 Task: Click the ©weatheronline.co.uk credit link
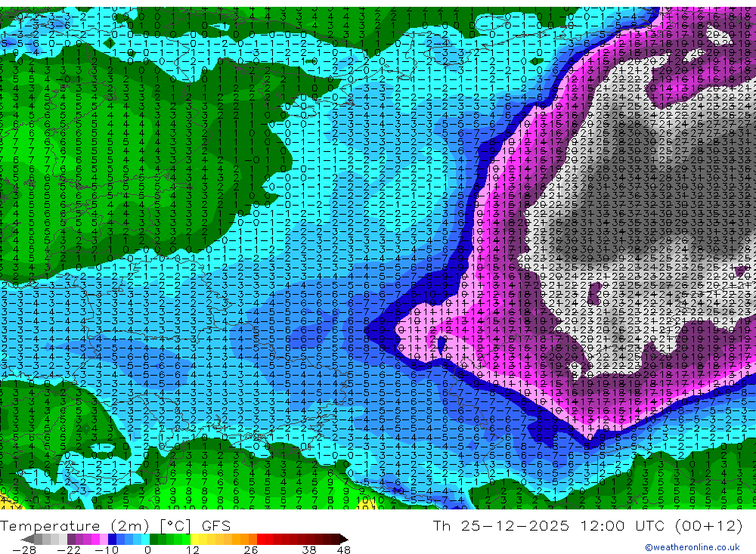click(692, 547)
